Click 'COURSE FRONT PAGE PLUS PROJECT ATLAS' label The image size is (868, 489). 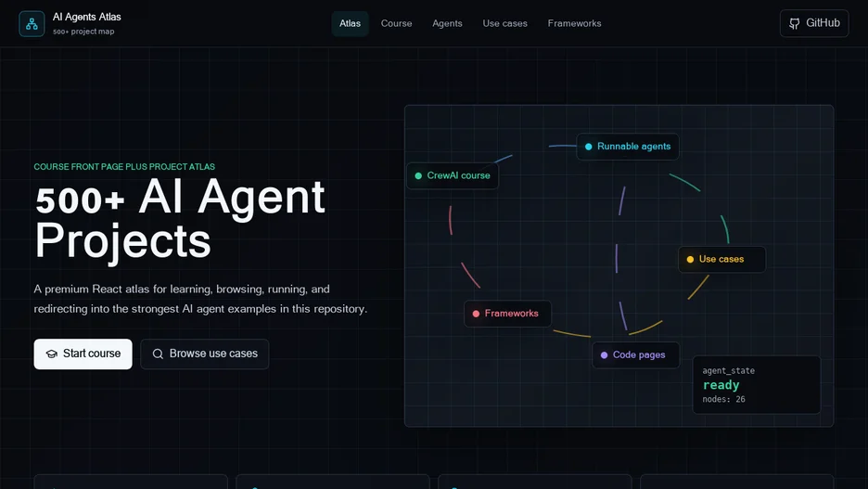point(124,167)
